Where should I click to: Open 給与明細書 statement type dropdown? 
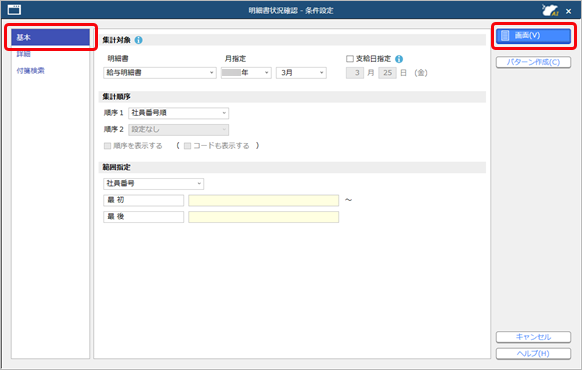(x=160, y=73)
